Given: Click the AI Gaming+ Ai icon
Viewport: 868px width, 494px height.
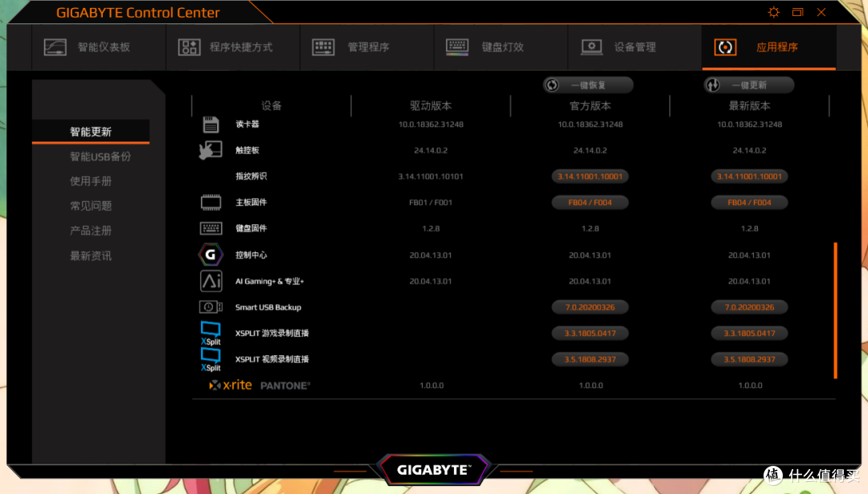Looking at the screenshot, I should pos(211,281).
